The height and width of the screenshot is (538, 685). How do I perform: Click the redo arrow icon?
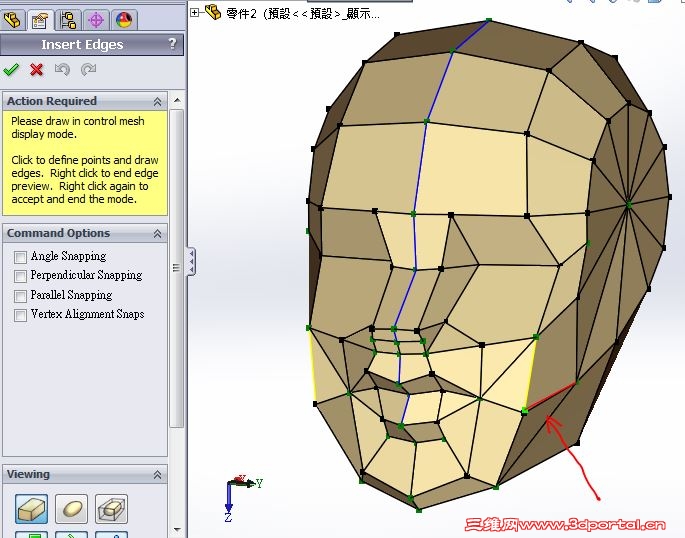(88, 69)
